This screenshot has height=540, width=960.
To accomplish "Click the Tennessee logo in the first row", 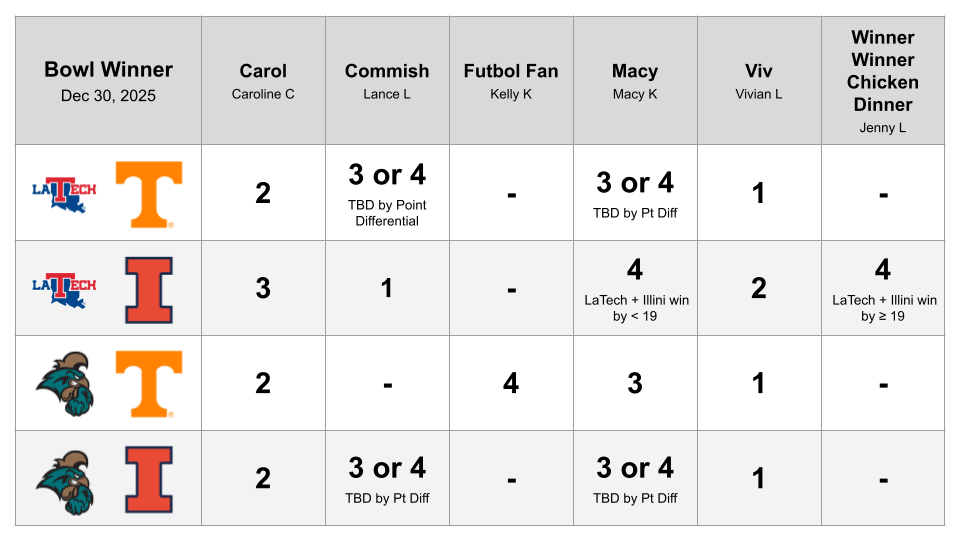I will click(149, 194).
